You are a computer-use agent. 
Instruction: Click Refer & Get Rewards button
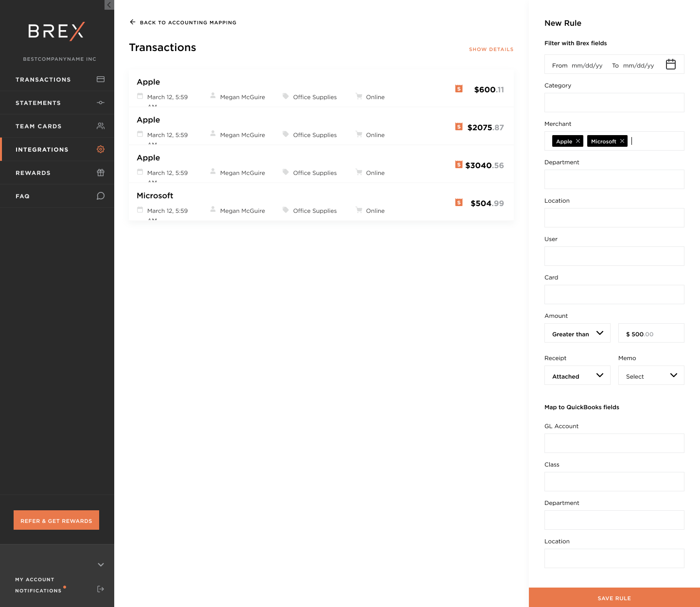click(x=56, y=520)
